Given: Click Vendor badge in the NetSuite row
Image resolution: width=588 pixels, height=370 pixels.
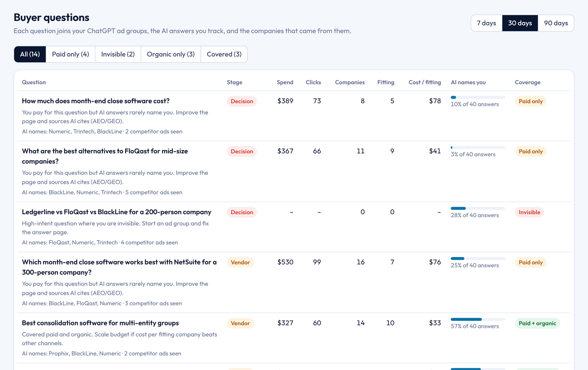Looking at the screenshot, I should pos(240,262).
